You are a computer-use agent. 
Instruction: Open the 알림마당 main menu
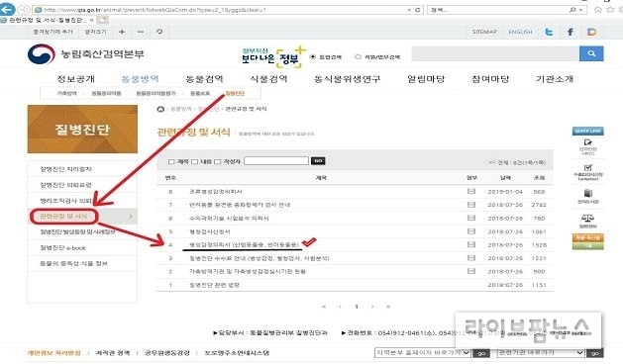click(x=426, y=79)
